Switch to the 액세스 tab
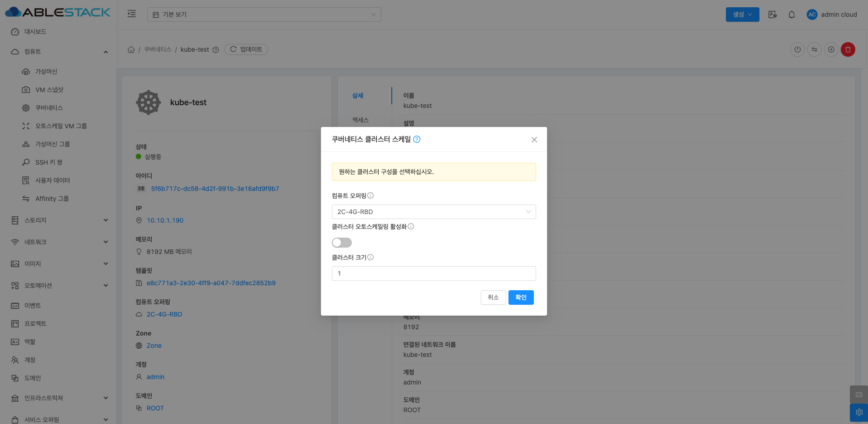Image resolution: width=868 pixels, height=424 pixels. 360,120
